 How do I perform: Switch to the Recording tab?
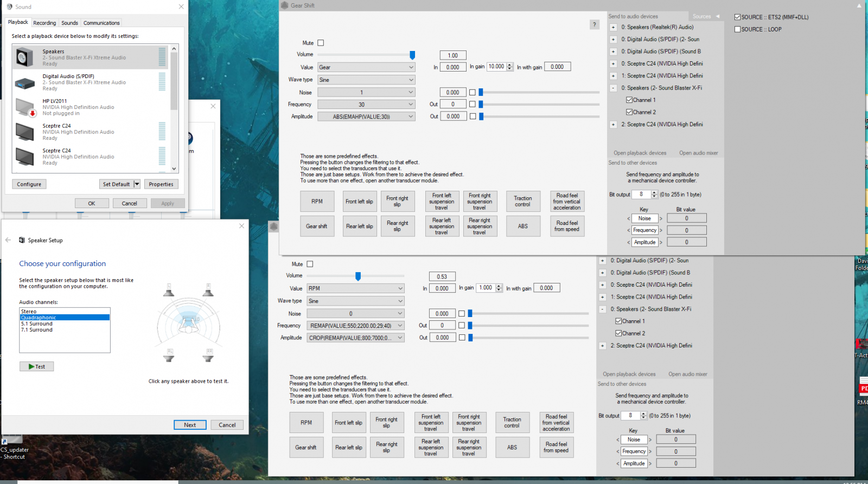(44, 23)
